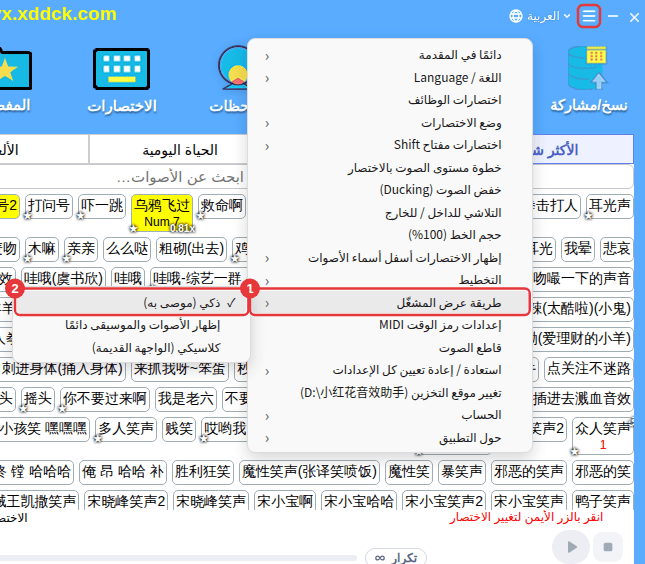Click the globe language icon

[515, 16]
